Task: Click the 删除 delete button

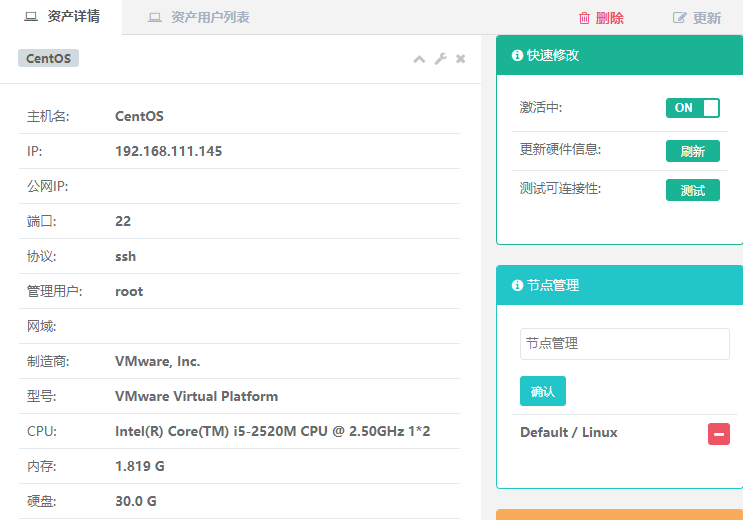Action: coord(601,18)
